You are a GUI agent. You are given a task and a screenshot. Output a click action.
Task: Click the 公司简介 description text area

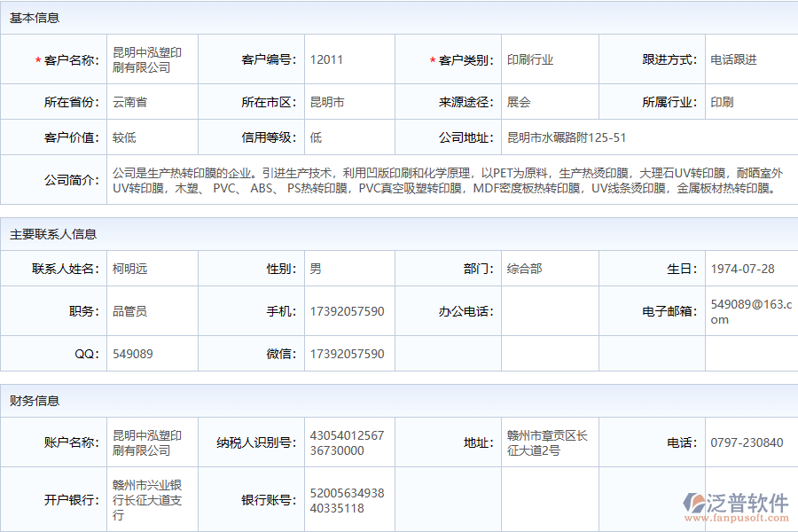tap(443, 180)
